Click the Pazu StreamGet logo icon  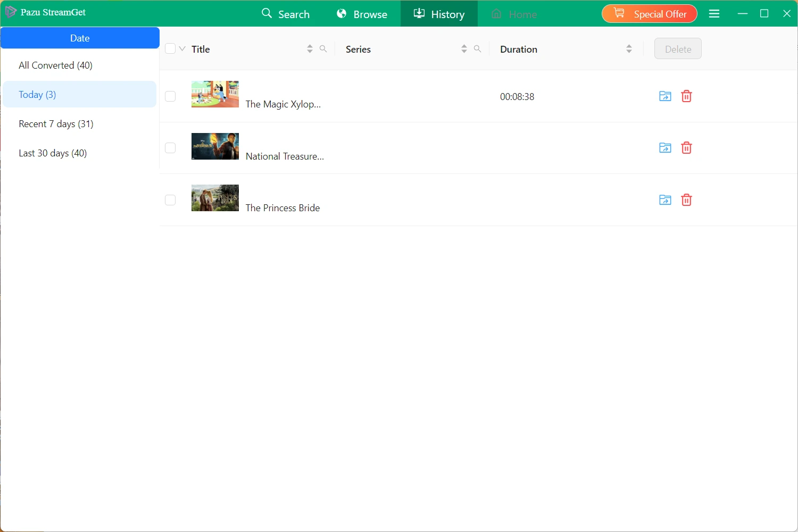click(x=11, y=12)
